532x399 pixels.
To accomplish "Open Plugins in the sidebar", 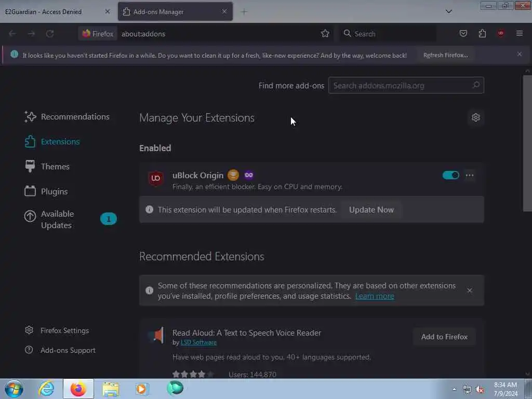I will (46, 191).
